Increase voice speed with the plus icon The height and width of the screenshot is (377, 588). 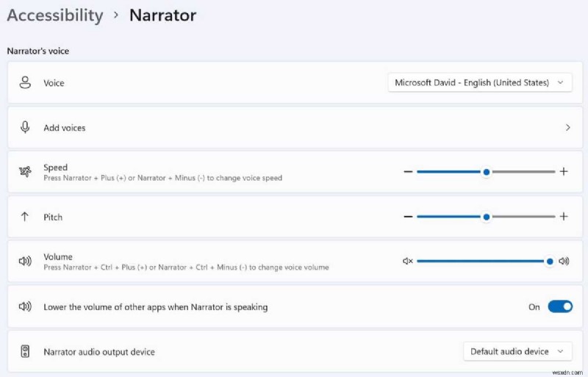pos(564,171)
